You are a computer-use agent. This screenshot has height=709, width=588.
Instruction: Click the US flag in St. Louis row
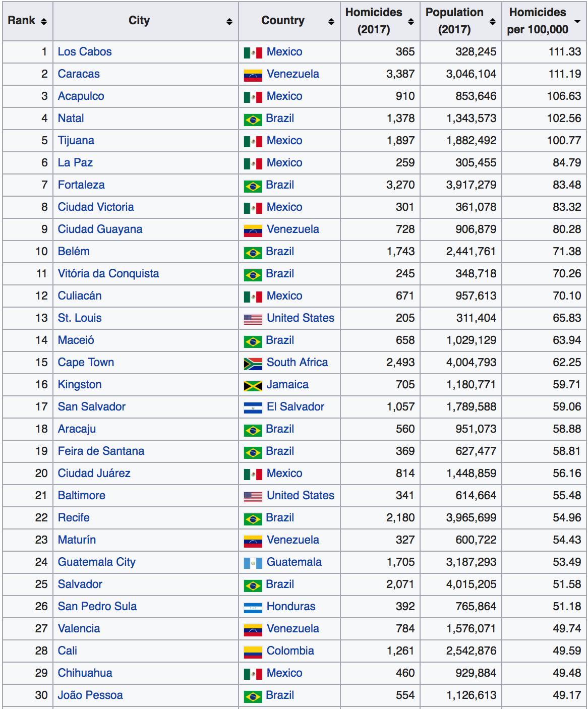click(253, 319)
